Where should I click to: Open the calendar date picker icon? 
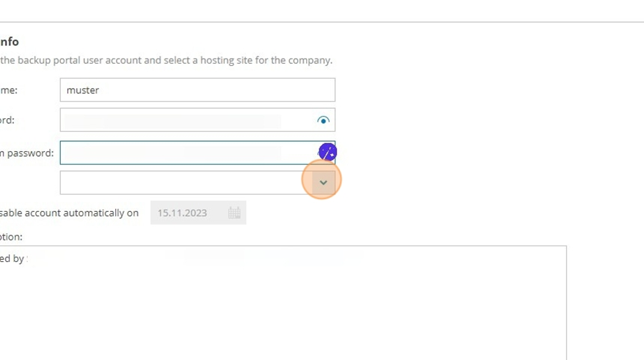point(234,213)
